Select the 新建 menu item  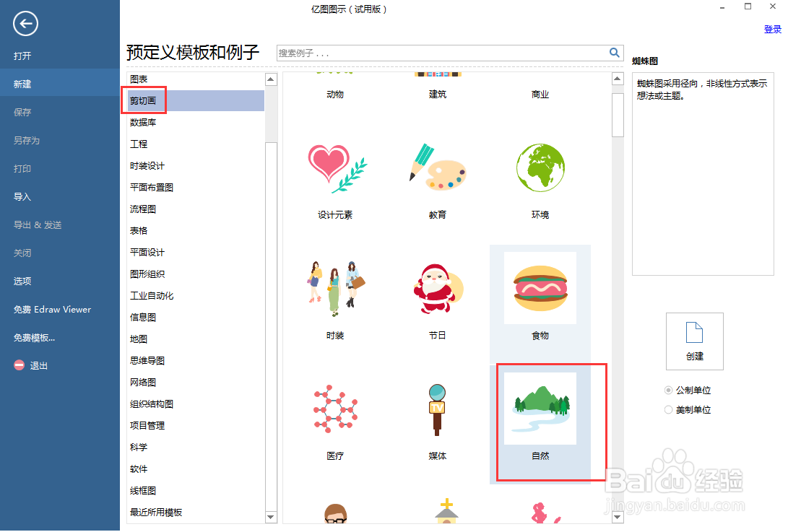pyautogui.click(x=60, y=84)
